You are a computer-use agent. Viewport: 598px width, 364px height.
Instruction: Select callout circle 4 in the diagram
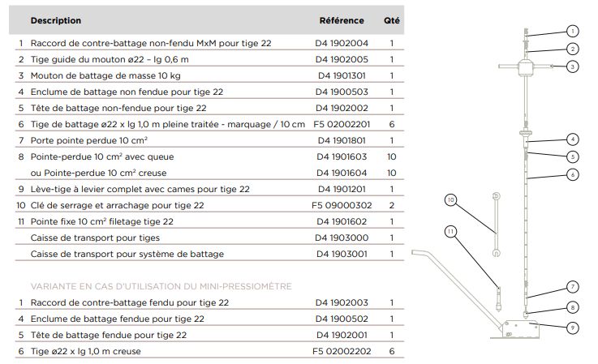pos(572,139)
